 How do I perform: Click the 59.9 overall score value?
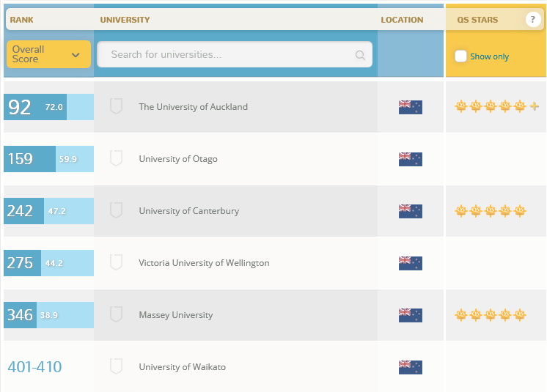pyautogui.click(x=68, y=159)
